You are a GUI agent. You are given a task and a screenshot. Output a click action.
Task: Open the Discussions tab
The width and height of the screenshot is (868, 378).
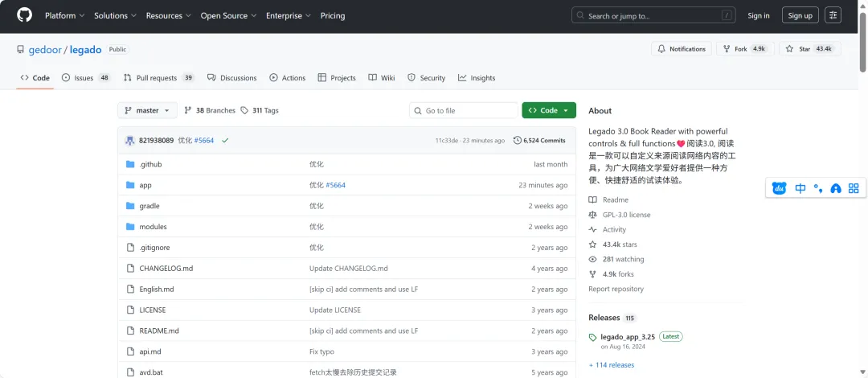pyautogui.click(x=232, y=77)
